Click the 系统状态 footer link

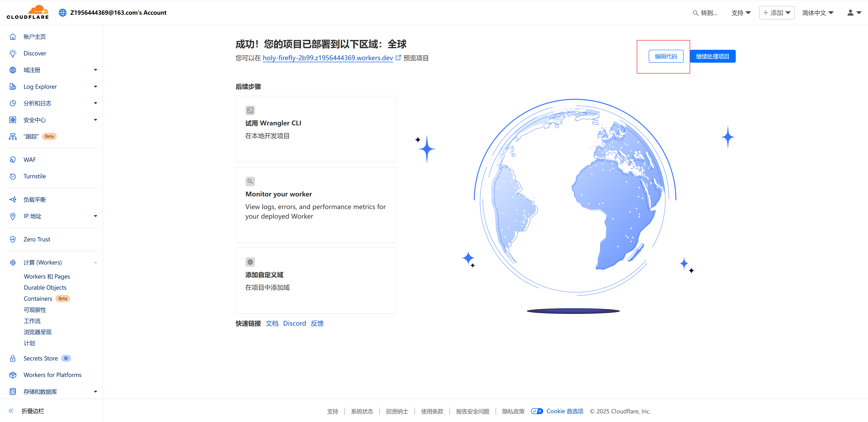tap(362, 411)
